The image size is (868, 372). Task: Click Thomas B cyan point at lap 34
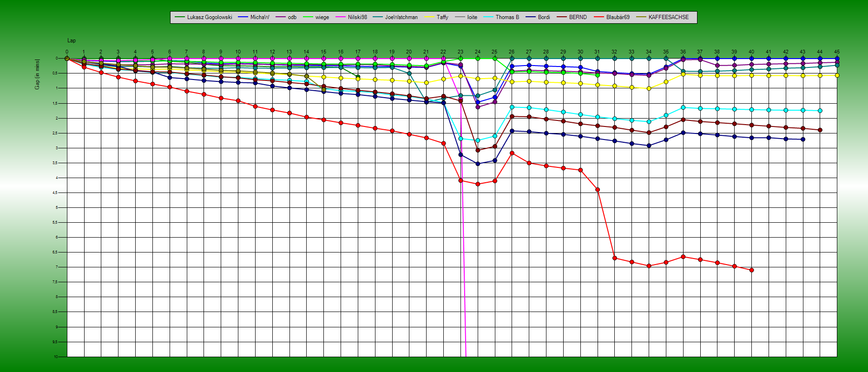click(649, 122)
